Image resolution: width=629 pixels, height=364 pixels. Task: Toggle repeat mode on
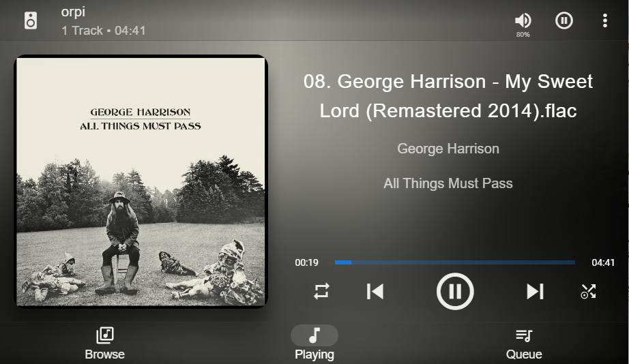tap(321, 292)
